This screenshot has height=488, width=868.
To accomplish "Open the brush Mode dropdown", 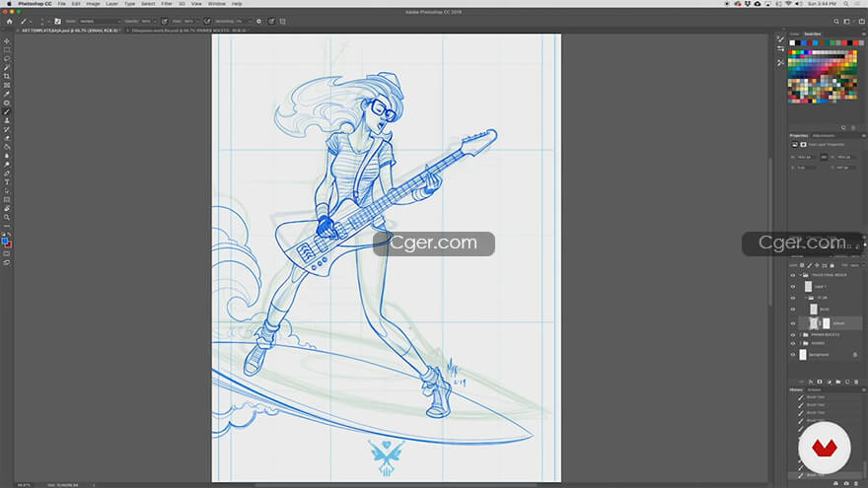I will pos(100,21).
